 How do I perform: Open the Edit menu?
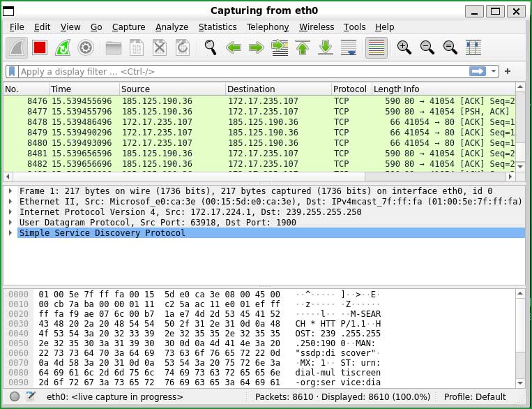[42, 27]
